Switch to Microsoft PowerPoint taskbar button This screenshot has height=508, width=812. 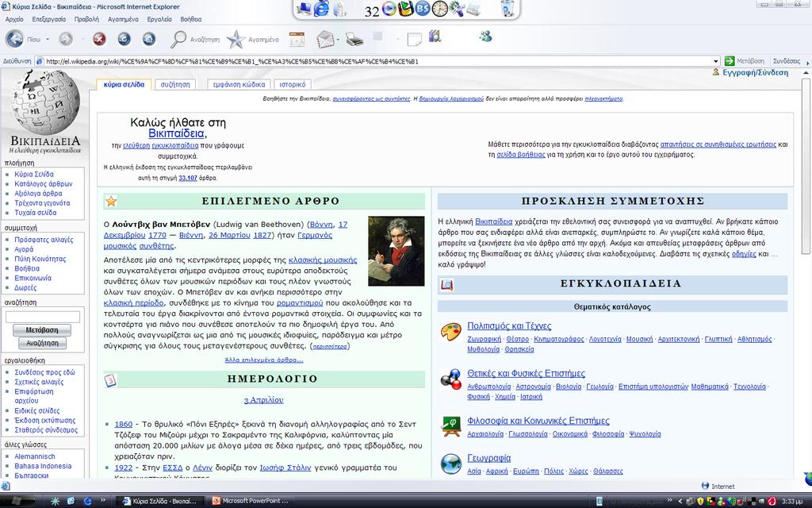coord(251,501)
